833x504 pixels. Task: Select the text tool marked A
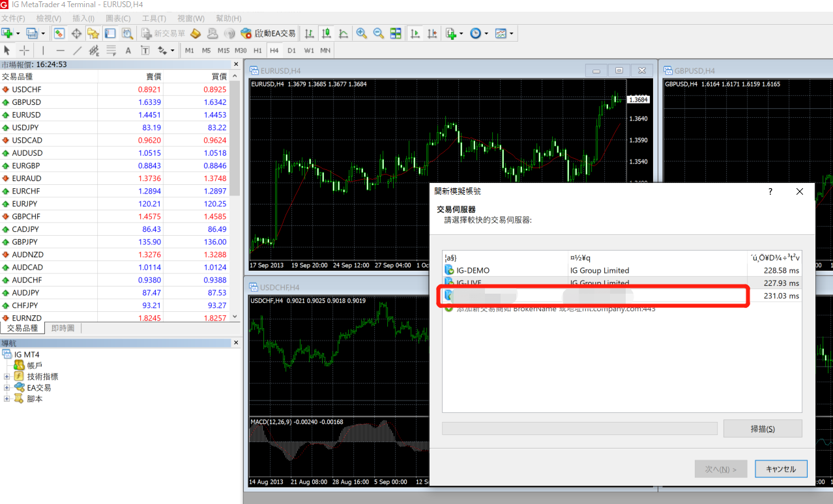[128, 50]
